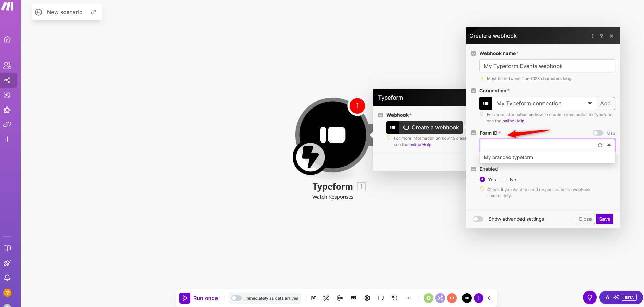
Task: Open the Connections link icon in sidebar
Action: tap(7, 124)
